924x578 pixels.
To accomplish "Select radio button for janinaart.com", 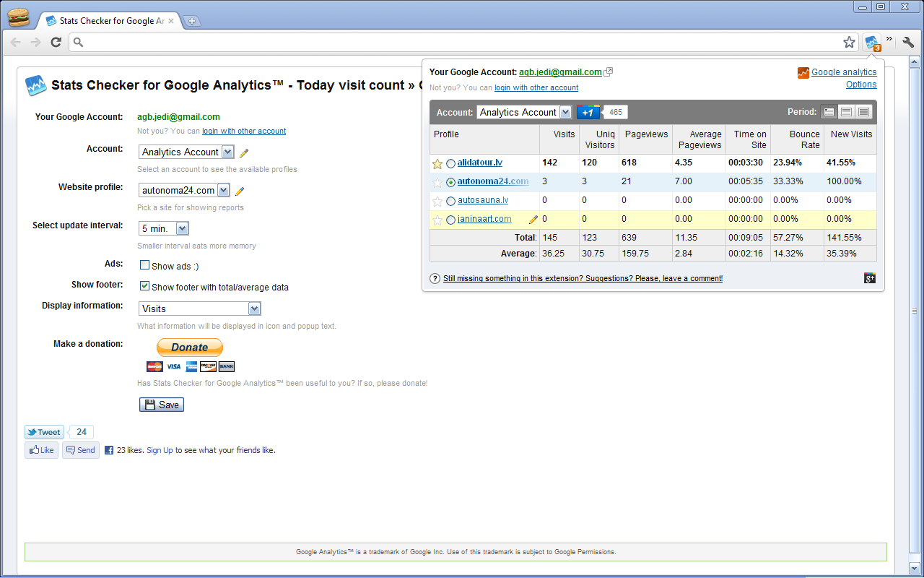I will point(451,220).
